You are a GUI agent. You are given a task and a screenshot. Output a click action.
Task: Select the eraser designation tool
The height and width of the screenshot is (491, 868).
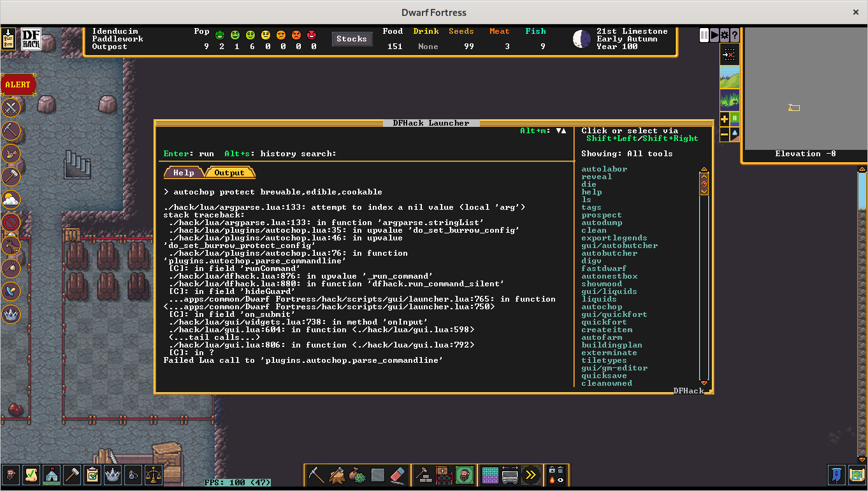point(398,475)
